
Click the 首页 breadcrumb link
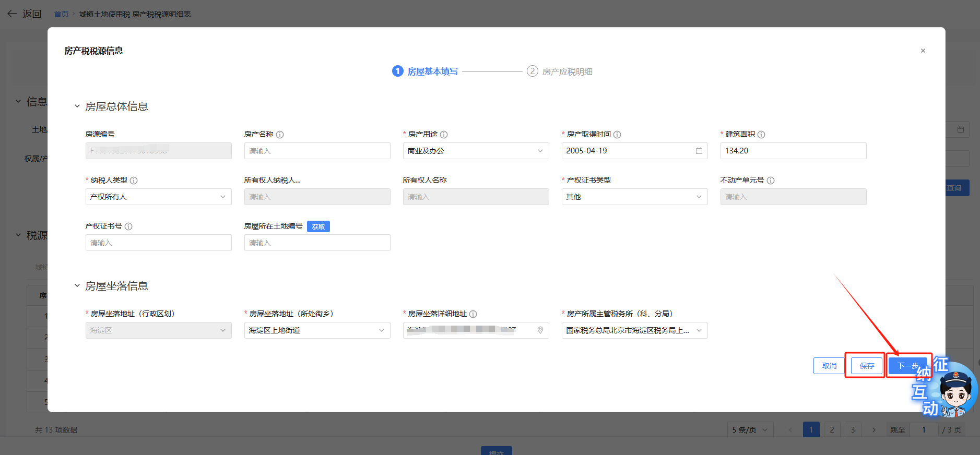click(x=61, y=14)
